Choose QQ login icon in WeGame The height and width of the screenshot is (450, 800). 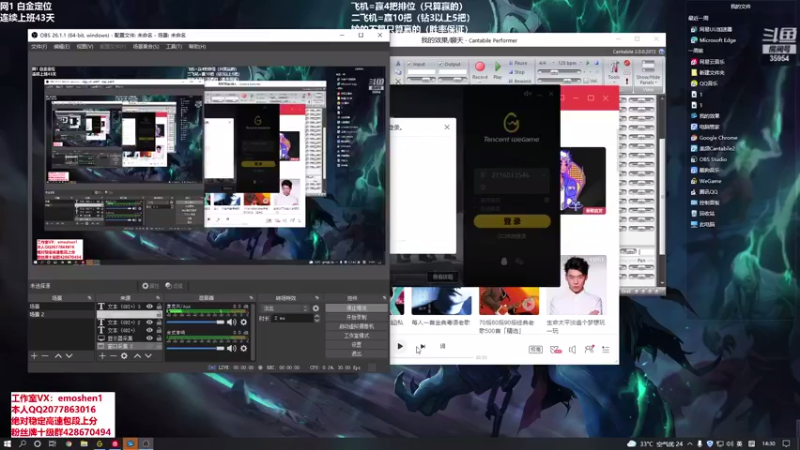(x=504, y=261)
